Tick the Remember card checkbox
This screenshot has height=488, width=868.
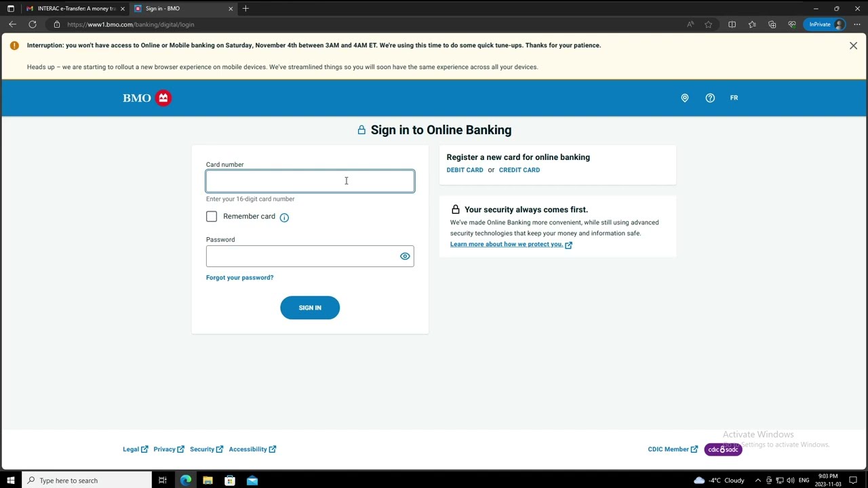click(x=212, y=216)
